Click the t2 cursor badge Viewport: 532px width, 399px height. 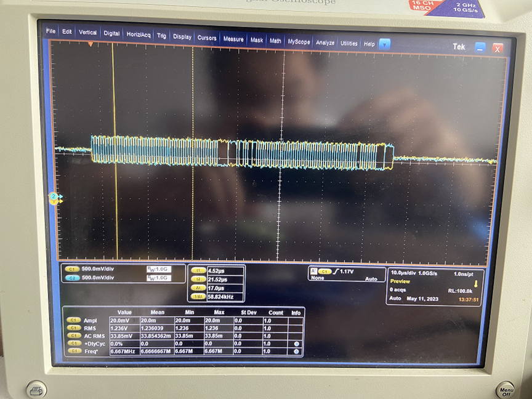(x=198, y=279)
